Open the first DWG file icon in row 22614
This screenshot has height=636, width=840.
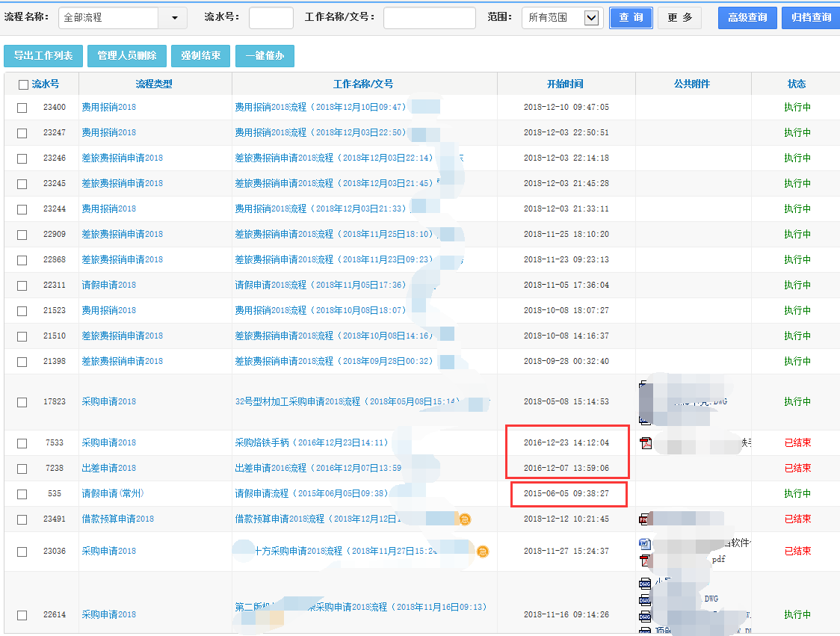[x=645, y=584]
